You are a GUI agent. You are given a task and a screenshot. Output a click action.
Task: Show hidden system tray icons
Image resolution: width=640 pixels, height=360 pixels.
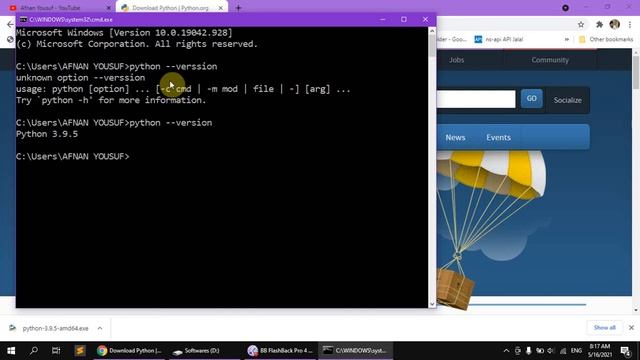[x=506, y=351]
